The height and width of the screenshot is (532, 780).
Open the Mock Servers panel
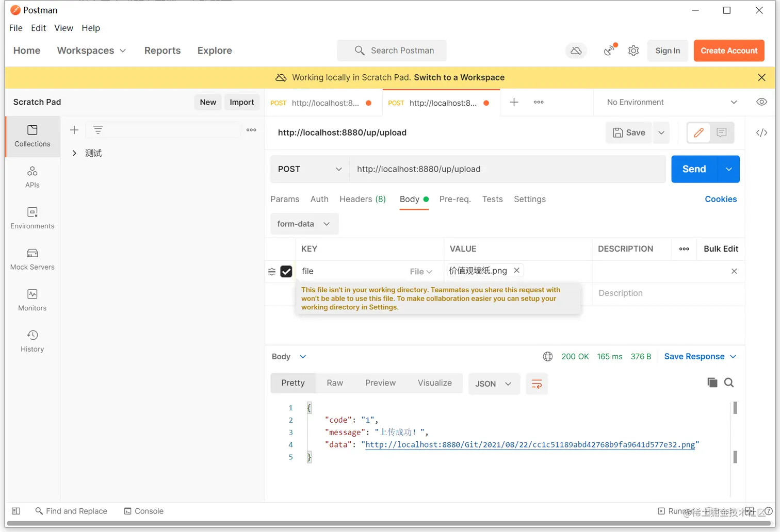click(32, 259)
